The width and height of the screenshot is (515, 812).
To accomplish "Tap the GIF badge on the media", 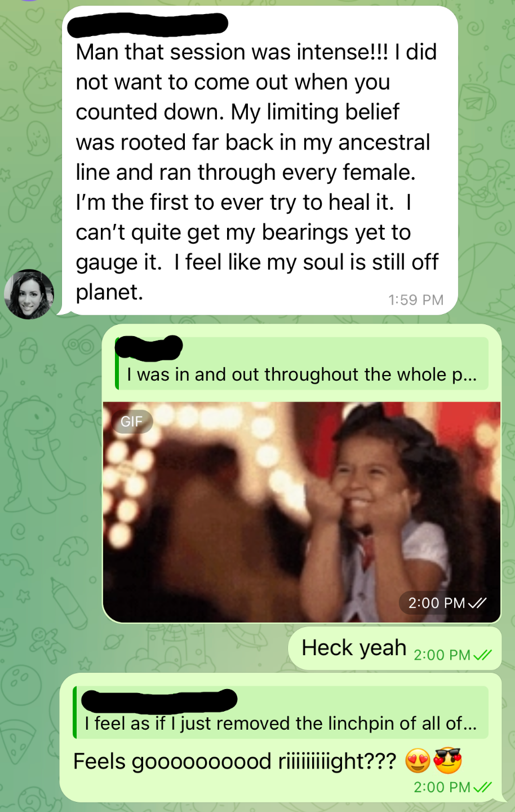I will [x=132, y=421].
